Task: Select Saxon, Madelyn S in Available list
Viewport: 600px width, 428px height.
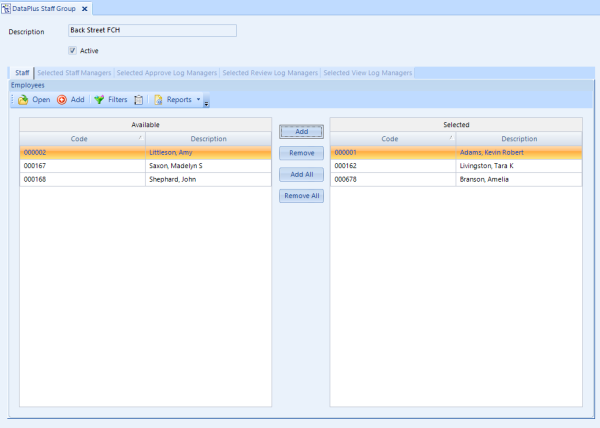Action: point(175,166)
